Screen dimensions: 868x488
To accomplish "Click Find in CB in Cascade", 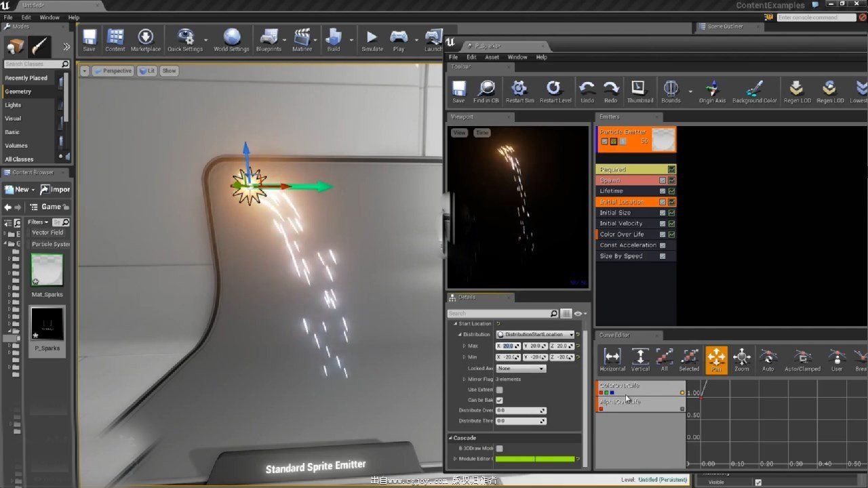I will point(486,91).
